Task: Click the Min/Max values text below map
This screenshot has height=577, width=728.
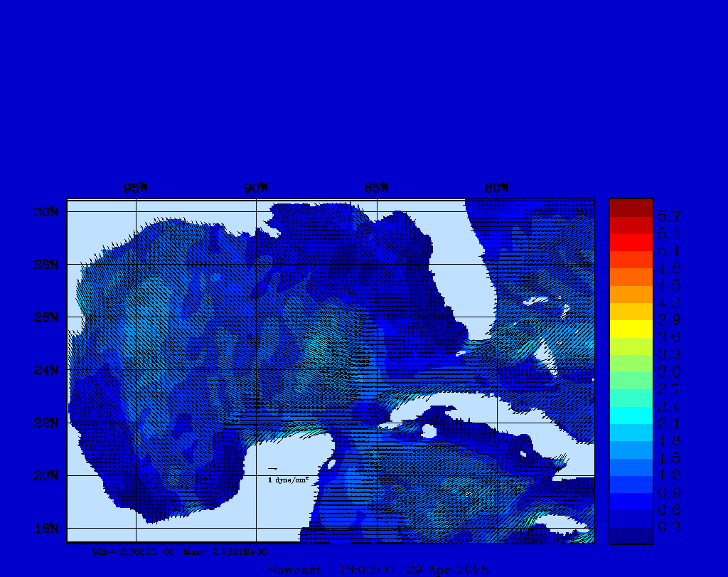Action: coord(180,551)
